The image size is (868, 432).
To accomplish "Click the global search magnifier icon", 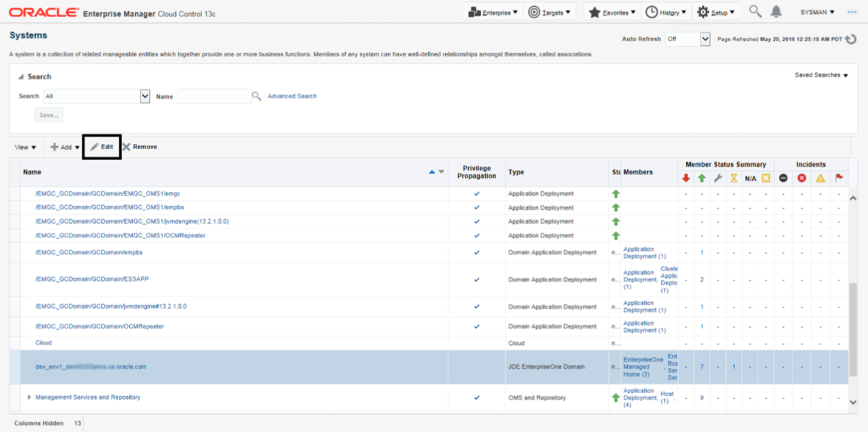I will (x=755, y=12).
